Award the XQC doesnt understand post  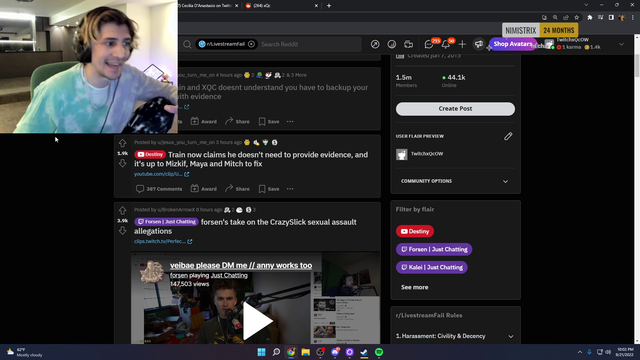pyautogui.click(x=204, y=121)
